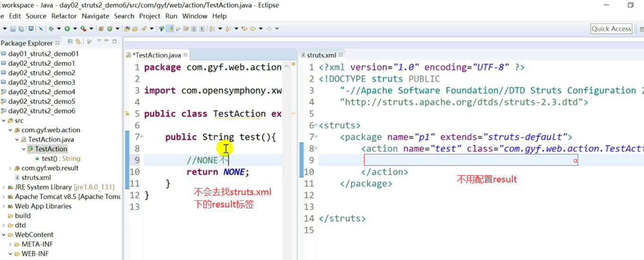Select test() : String method node

61,159
